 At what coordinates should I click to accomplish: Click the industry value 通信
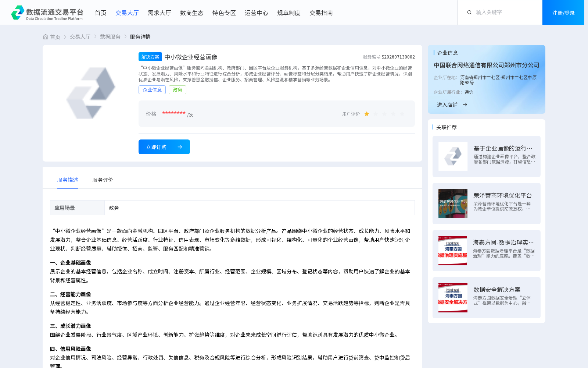pyautogui.click(x=469, y=92)
